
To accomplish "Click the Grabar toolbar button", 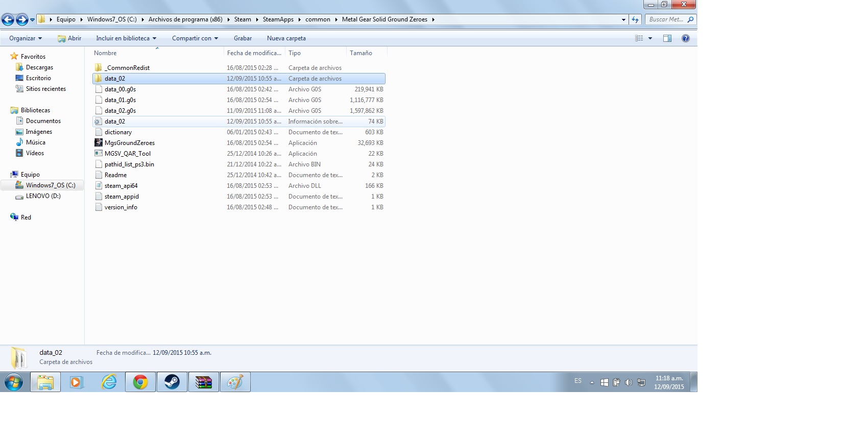I will tap(243, 38).
